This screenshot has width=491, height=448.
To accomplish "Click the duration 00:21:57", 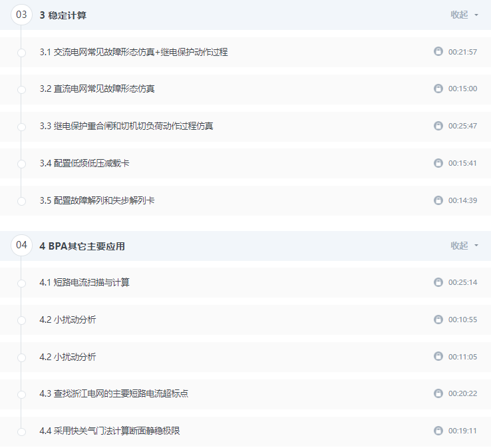I will coord(462,52).
